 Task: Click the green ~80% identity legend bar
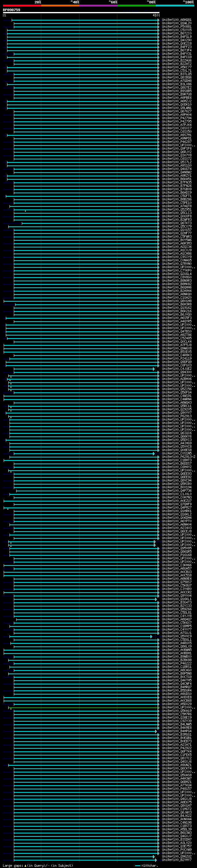click(x=137, y=6)
